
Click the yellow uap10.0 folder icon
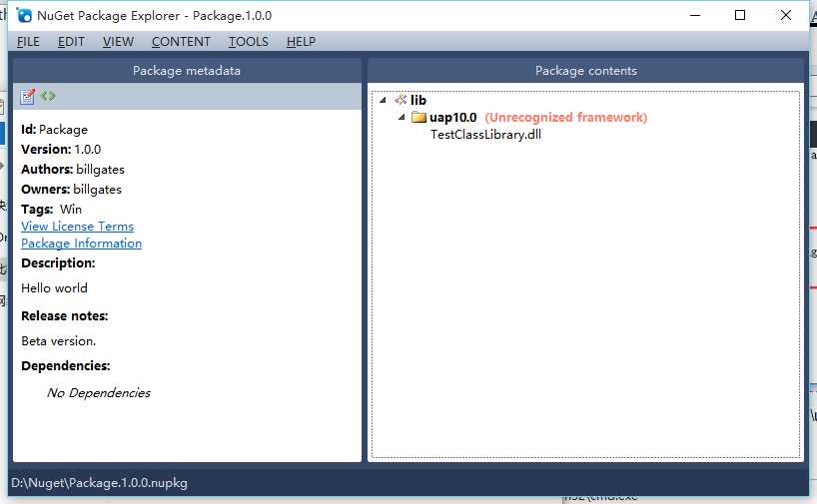pyautogui.click(x=419, y=118)
